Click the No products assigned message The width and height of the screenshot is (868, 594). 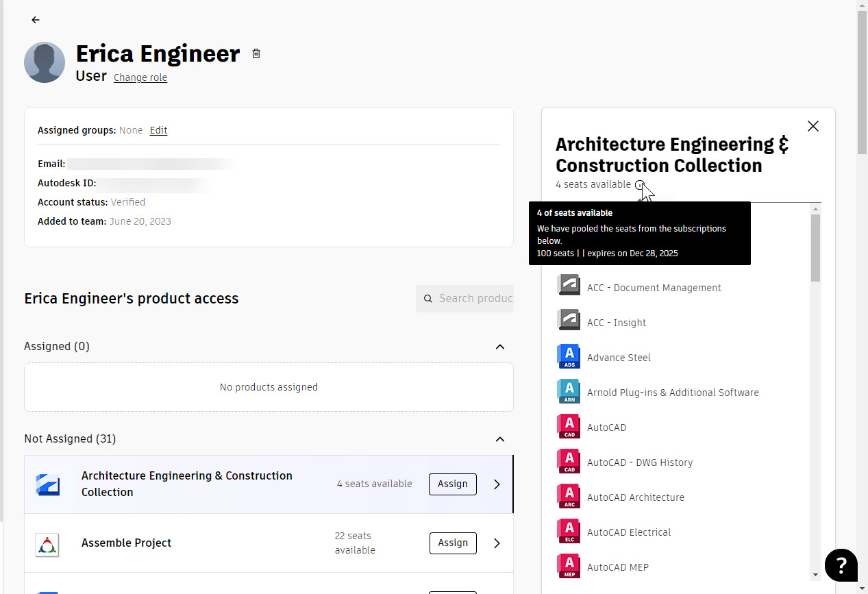269,387
